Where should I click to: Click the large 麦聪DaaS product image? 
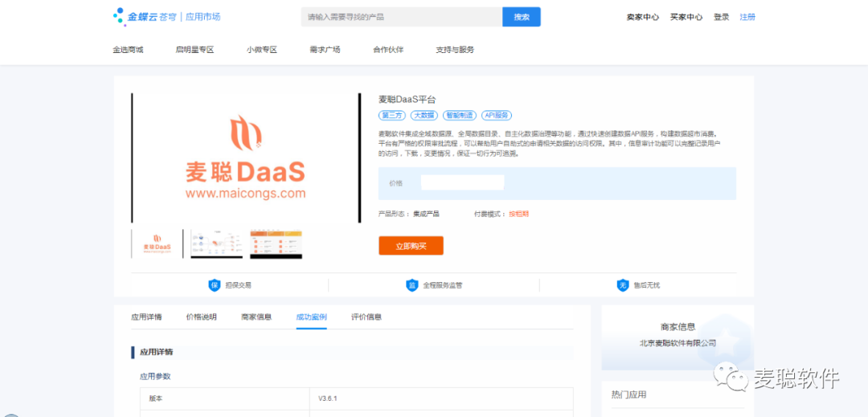[x=246, y=158]
